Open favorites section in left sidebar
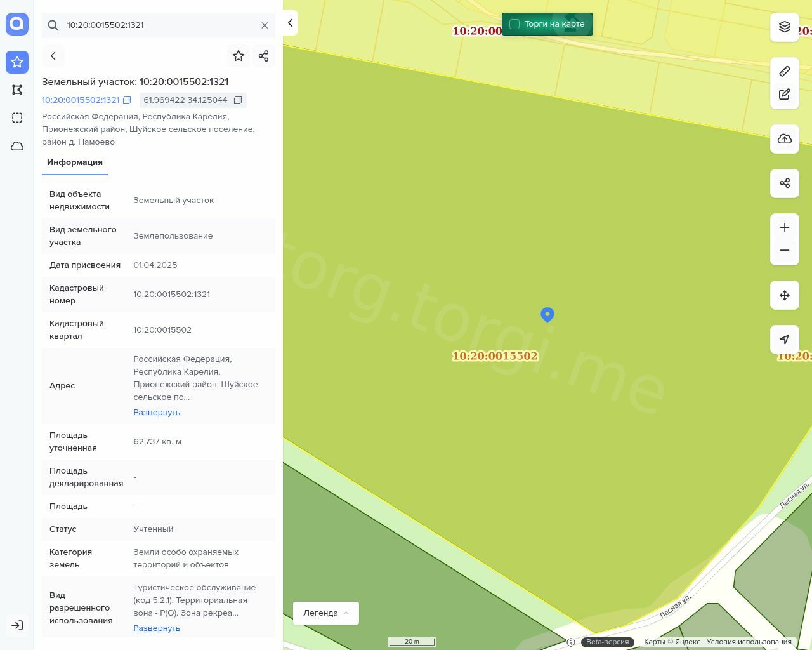Image resolution: width=812 pixels, height=650 pixels. 17,62
